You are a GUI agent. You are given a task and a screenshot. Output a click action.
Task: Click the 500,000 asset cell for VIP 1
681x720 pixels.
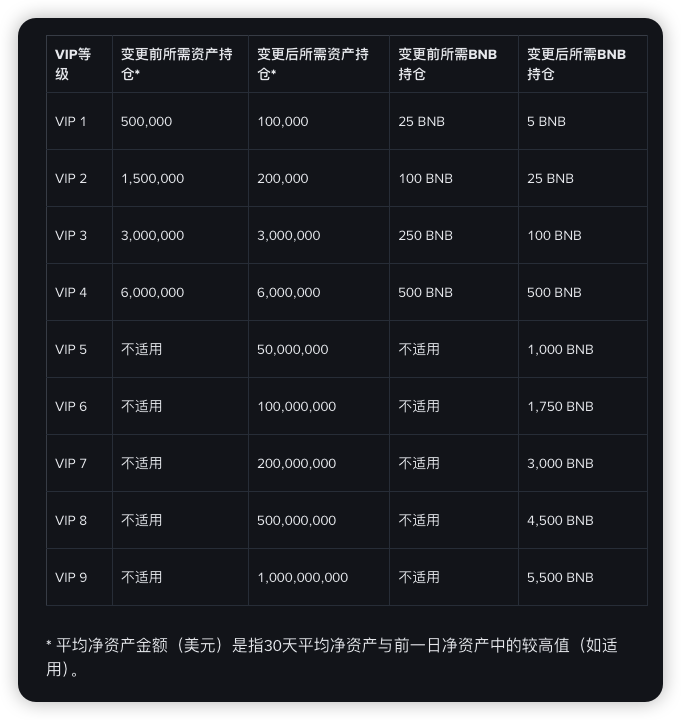pos(146,122)
